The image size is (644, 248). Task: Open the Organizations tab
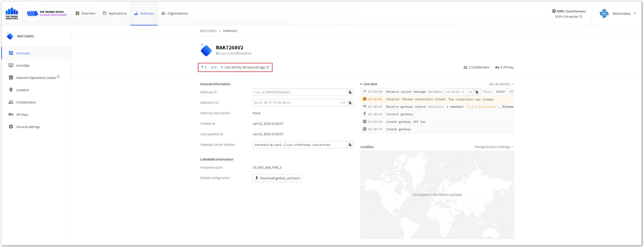(174, 13)
